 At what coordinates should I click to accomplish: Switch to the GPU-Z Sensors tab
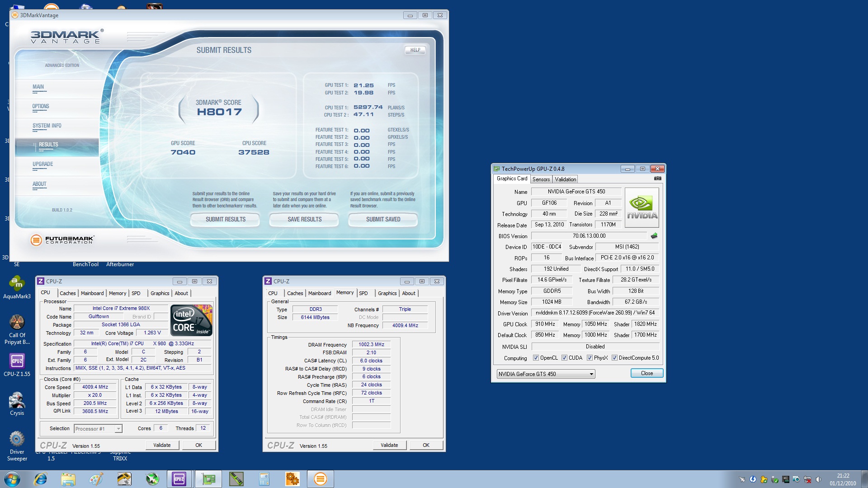coord(541,179)
